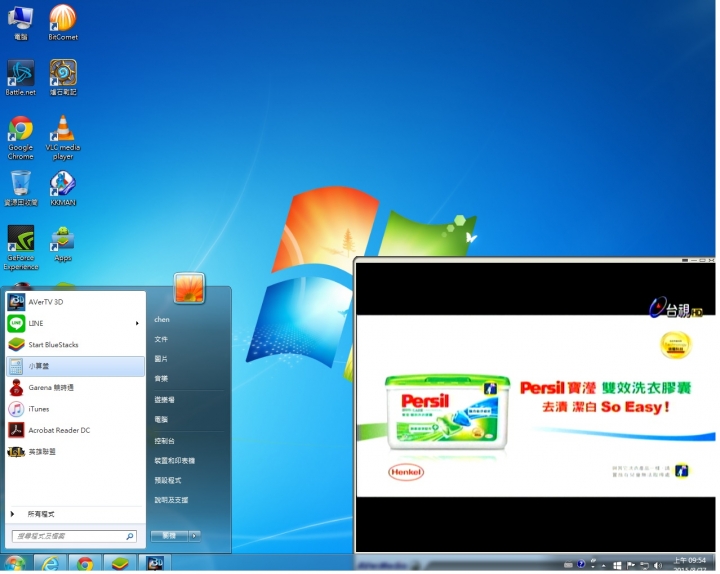Switch to AVerTV 3D on the taskbar
Image resolution: width=720 pixels, height=574 pixels.
pyautogui.click(x=155, y=563)
